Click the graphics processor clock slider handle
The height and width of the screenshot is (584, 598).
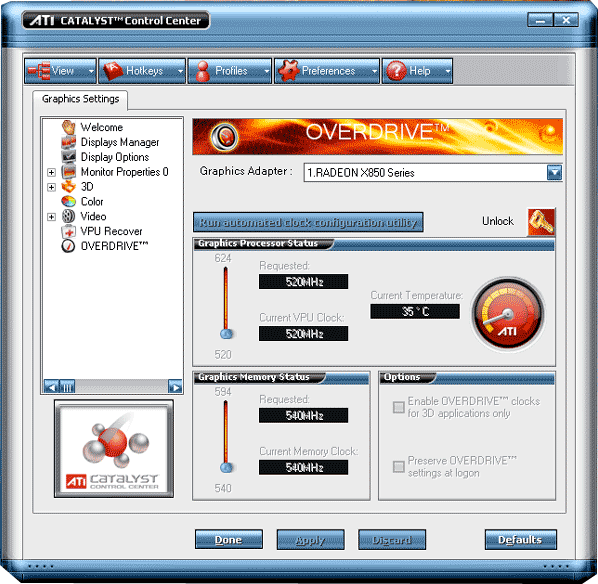[x=226, y=334]
